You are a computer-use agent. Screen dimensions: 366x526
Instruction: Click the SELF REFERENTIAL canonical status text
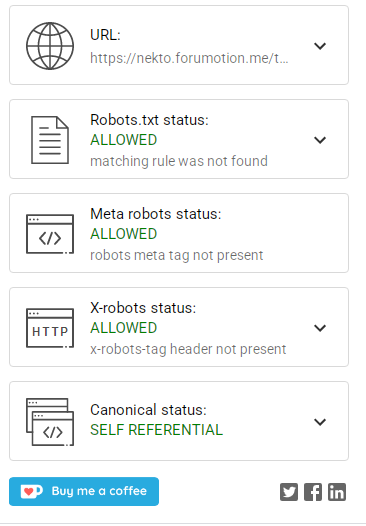click(x=156, y=430)
